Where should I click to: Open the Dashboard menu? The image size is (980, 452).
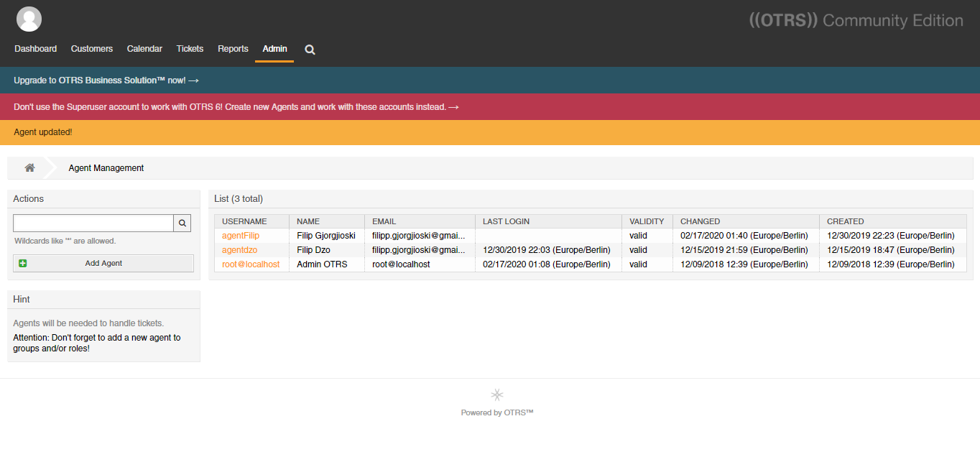point(35,49)
